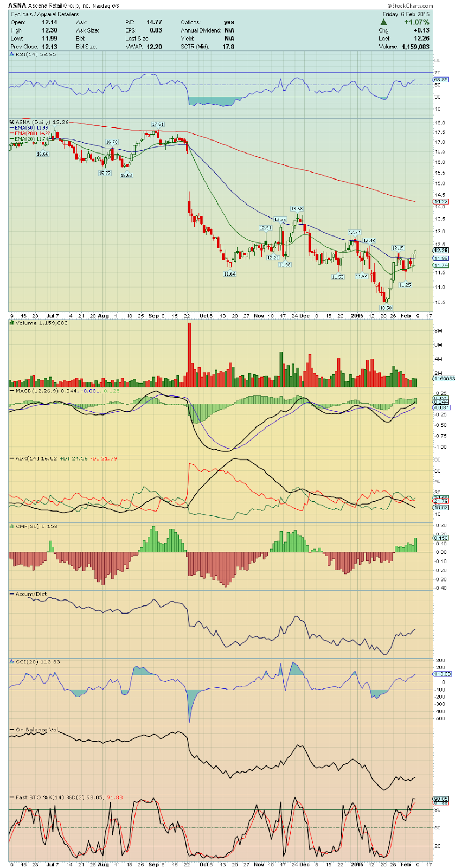Select the High price 12.30
The width and height of the screenshot is (455, 868).
pos(49,30)
